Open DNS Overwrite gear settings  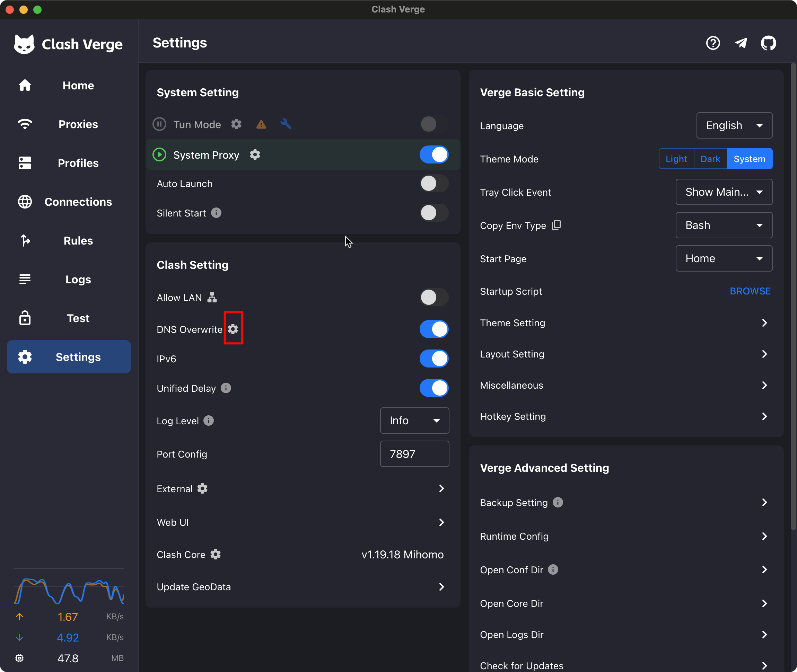pos(233,329)
